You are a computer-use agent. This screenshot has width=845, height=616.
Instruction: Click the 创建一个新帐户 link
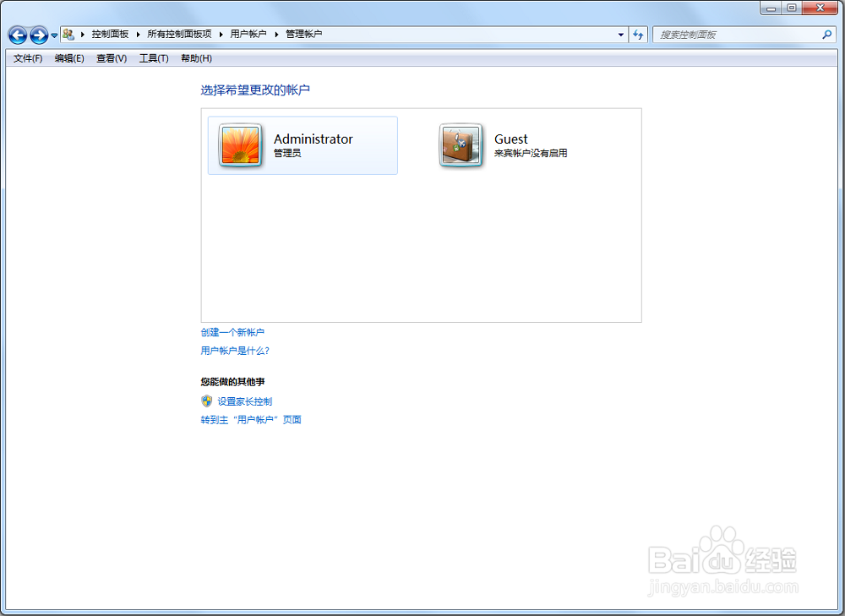click(235, 332)
